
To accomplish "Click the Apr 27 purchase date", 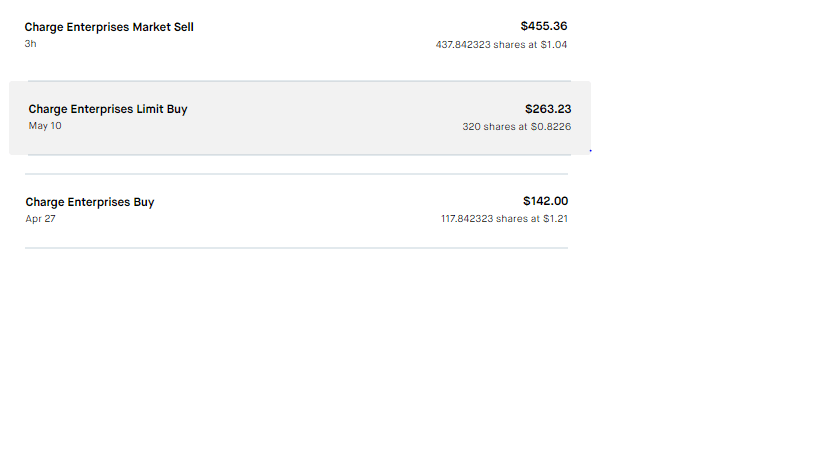I will (x=41, y=218).
